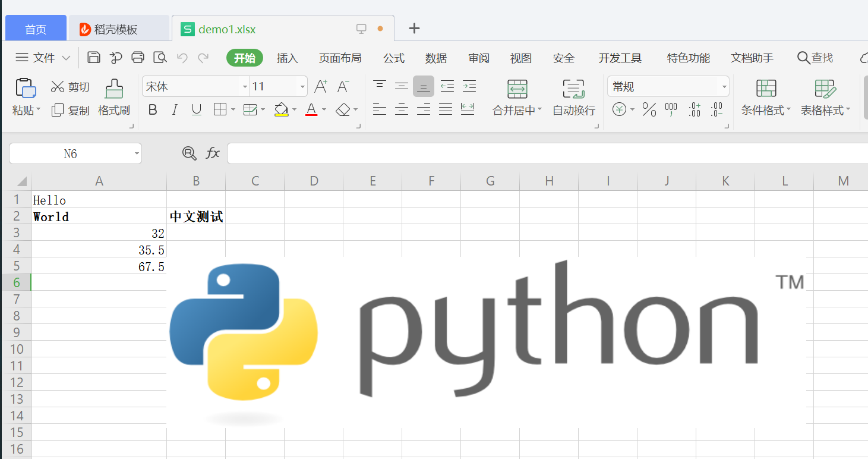Open the font size dropdown 11
The width and height of the screenshot is (868, 459).
(303, 87)
